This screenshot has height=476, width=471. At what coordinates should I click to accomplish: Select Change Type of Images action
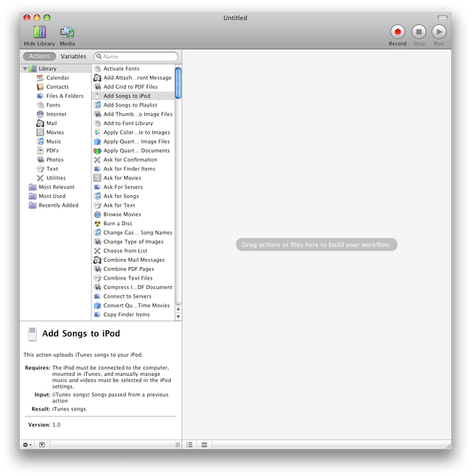click(133, 241)
